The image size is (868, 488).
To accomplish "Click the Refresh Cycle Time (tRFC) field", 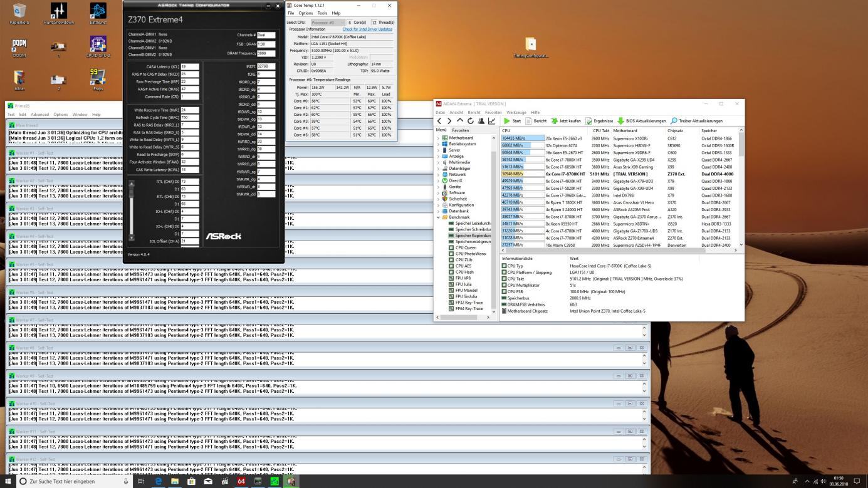I will click(190, 118).
